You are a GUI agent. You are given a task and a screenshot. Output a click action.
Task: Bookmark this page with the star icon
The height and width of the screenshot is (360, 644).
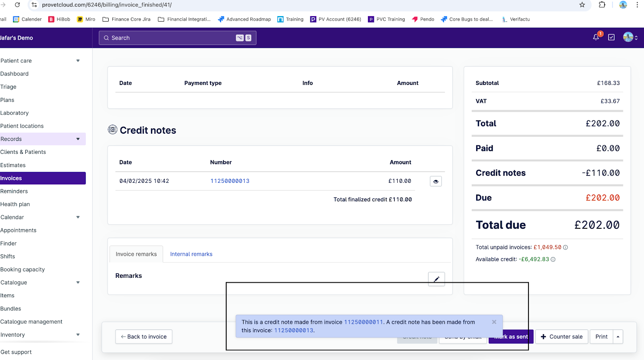click(582, 5)
